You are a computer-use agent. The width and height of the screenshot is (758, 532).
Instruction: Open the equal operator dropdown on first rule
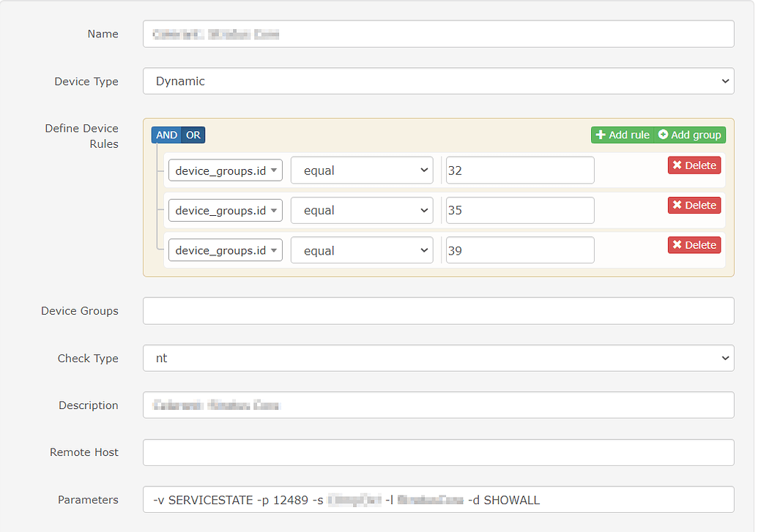click(x=362, y=170)
